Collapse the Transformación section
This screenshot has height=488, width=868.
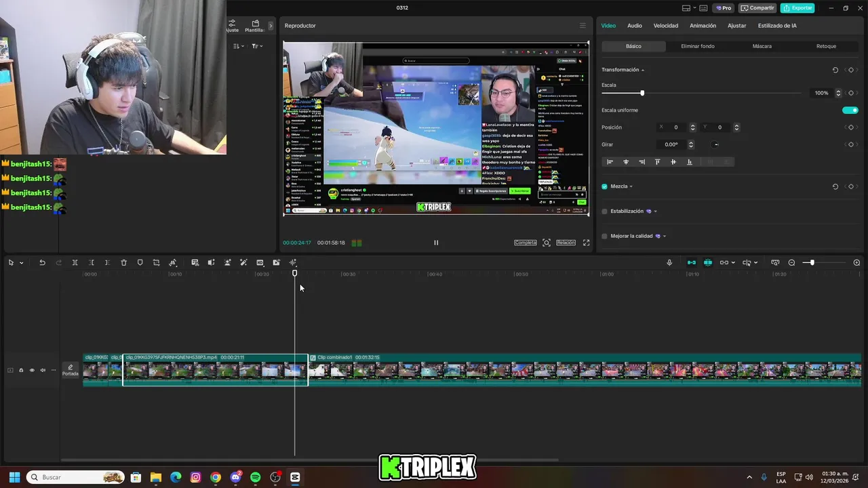[643, 70]
